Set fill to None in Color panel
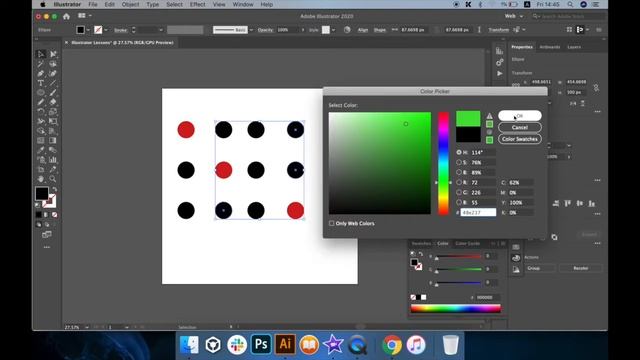The height and width of the screenshot is (360, 640). [x=413, y=297]
